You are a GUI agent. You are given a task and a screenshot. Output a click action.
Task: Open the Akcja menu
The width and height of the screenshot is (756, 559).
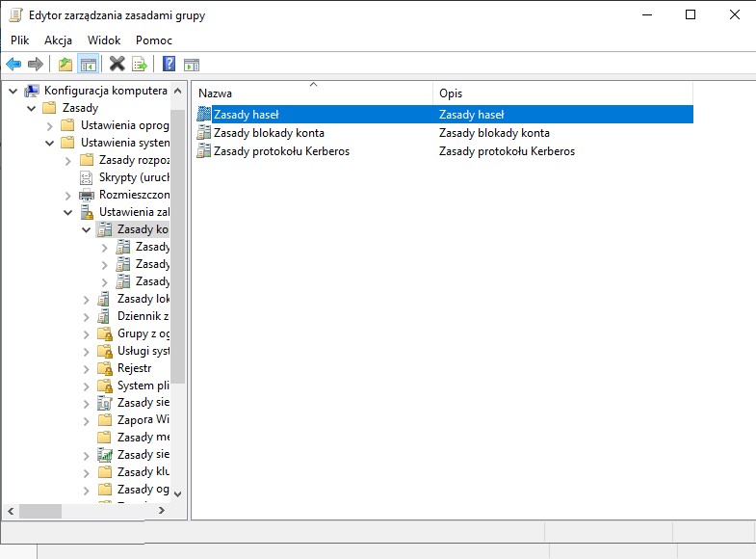[58, 40]
